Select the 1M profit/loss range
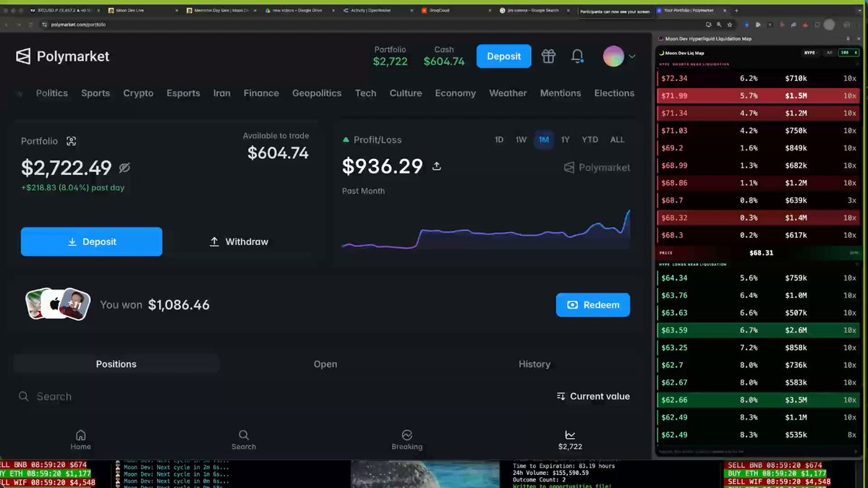This screenshot has height=488, width=868. 544,140
